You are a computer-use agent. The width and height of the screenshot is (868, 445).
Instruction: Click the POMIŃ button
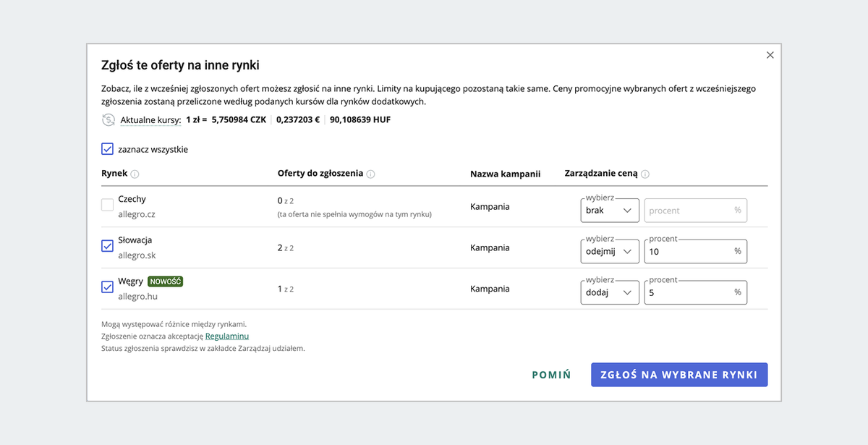[551, 375]
